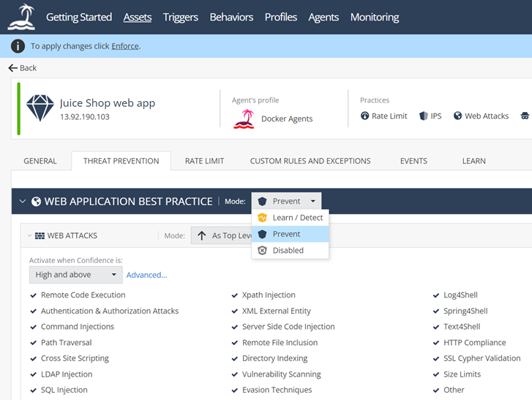Open the Prevent mode dropdown

(286, 201)
